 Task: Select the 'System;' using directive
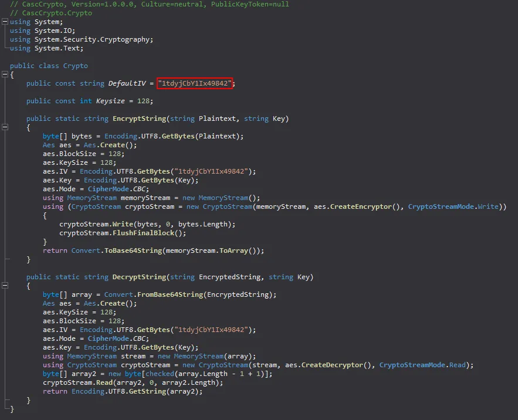49,22
